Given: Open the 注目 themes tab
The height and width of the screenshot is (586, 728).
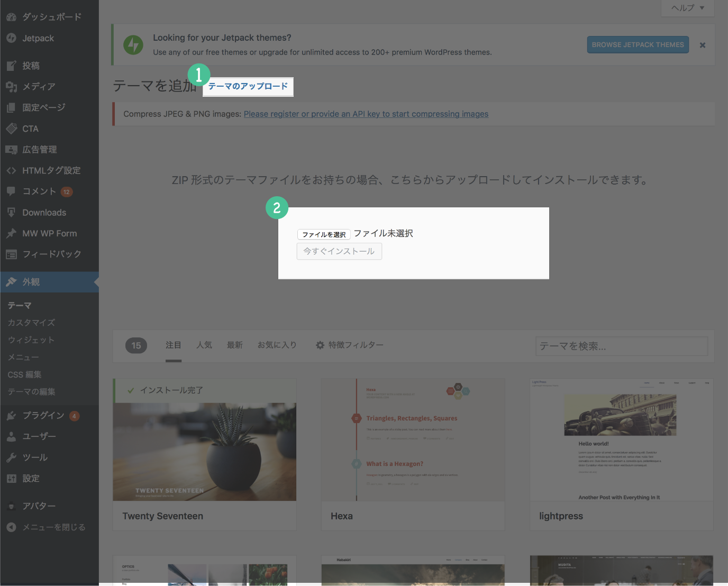Looking at the screenshot, I should pyautogui.click(x=174, y=345).
